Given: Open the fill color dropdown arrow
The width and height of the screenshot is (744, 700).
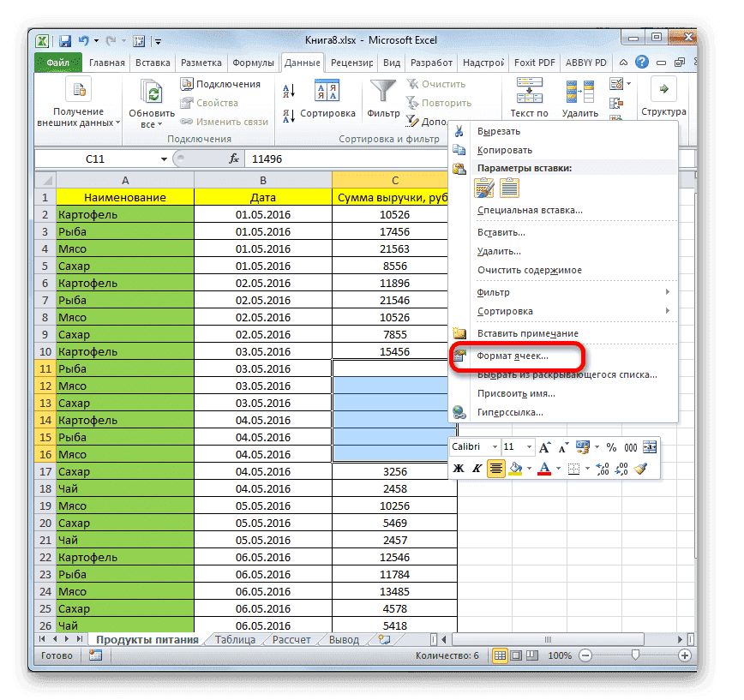Looking at the screenshot, I should (529, 468).
